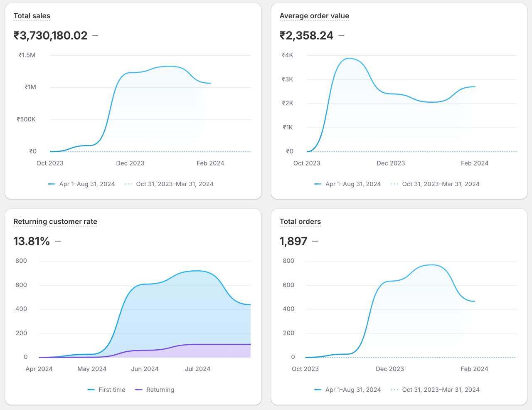Click the dash indicator next to ₹2,358.24
Image resolution: width=532 pixels, height=410 pixels.
pyautogui.click(x=341, y=36)
